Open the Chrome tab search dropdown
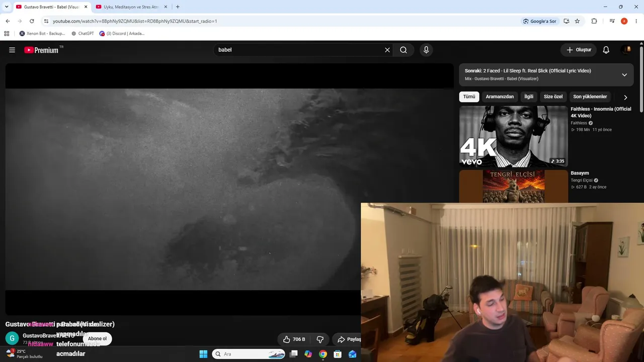 pos(7,7)
